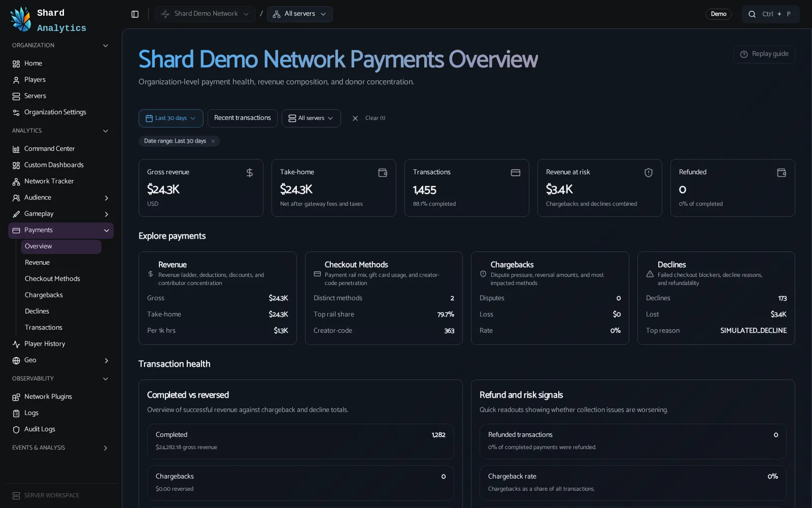
Task: Click the Network Plugins icon
Action: tap(16, 397)
